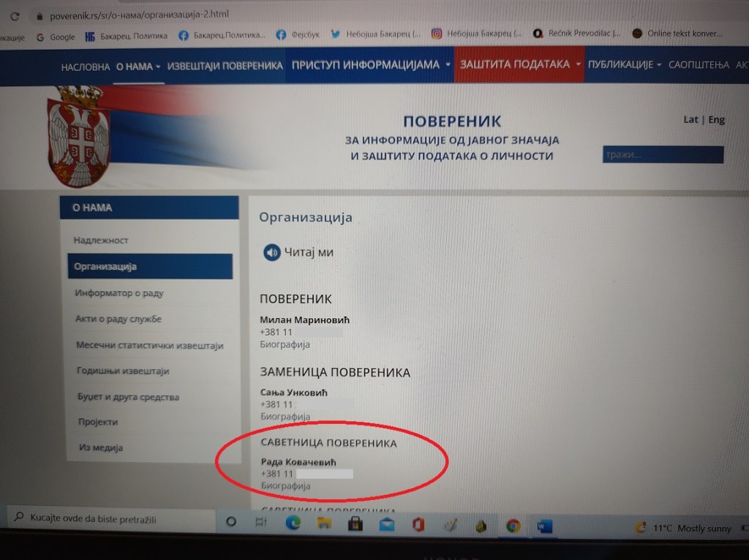Screen dimensions: 749x560
Task: Open the Word icon in taskbar
Action: click(x=544, y=526)
